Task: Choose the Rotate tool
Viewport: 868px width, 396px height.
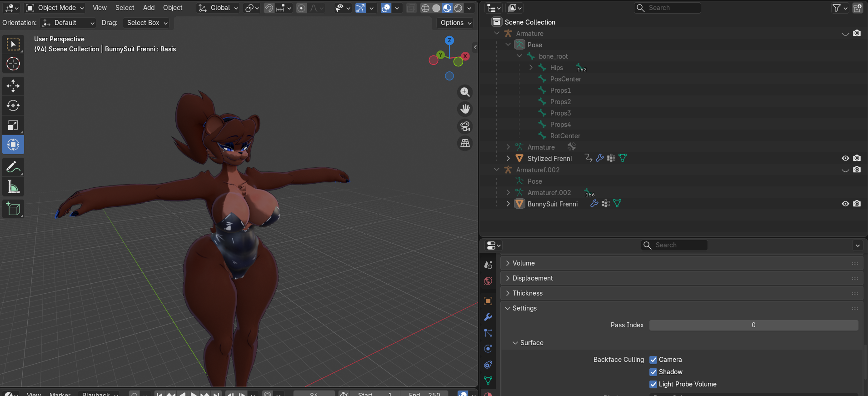Action: (x=13, y=105)
